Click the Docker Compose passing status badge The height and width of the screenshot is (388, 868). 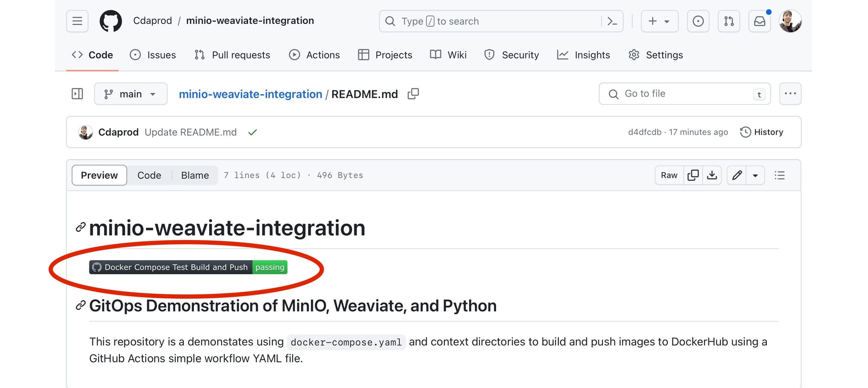188,267
